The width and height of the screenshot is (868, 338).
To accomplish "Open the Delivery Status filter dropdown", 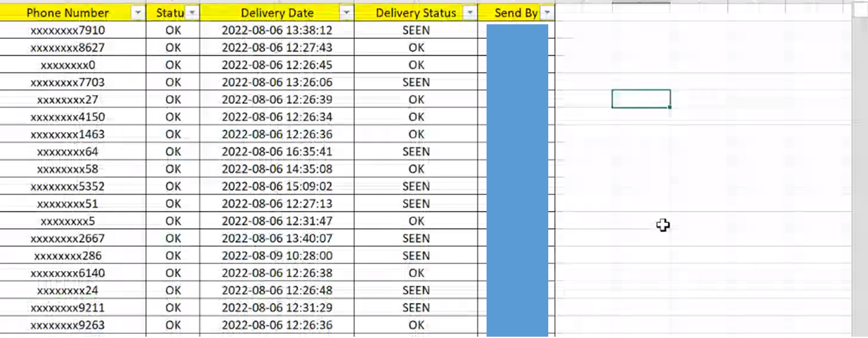I will [470, 13].
